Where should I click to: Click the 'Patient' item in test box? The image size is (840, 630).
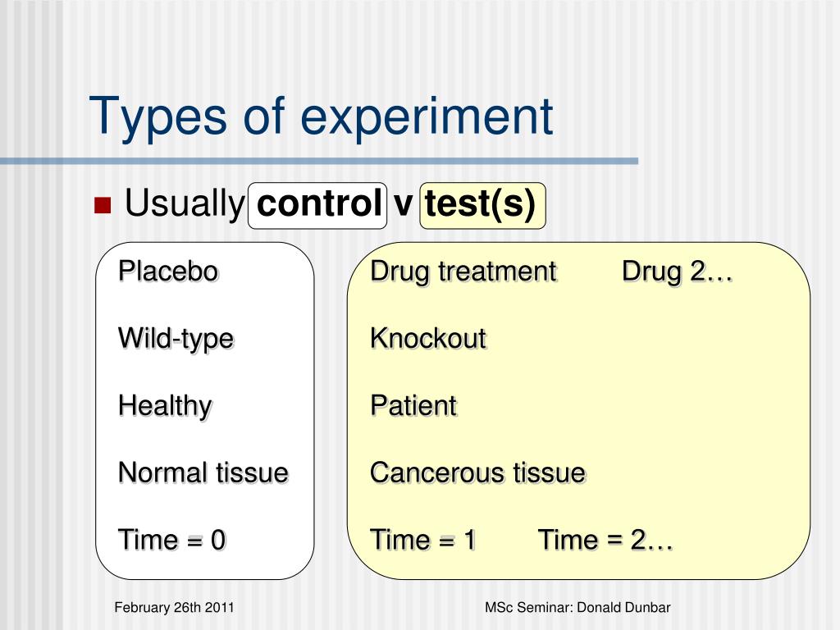coord(413,405)
